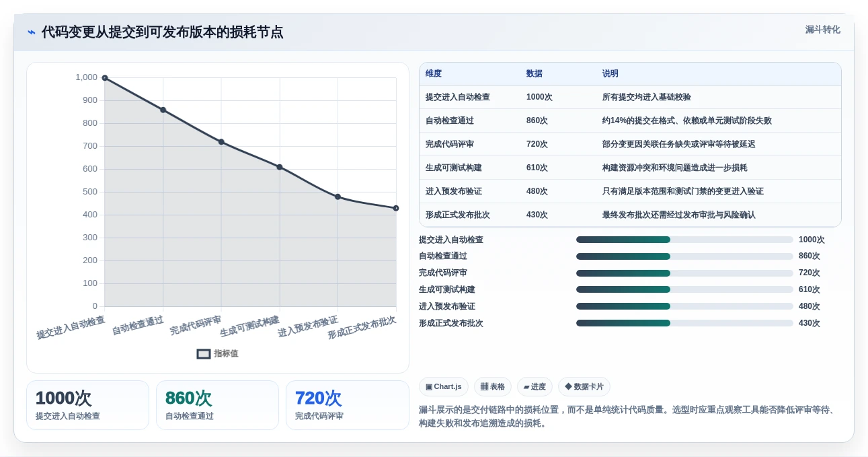Click the chart data point for 生成可测试构建
Viewport: 868px width, 457px height.
pos(280,167)
